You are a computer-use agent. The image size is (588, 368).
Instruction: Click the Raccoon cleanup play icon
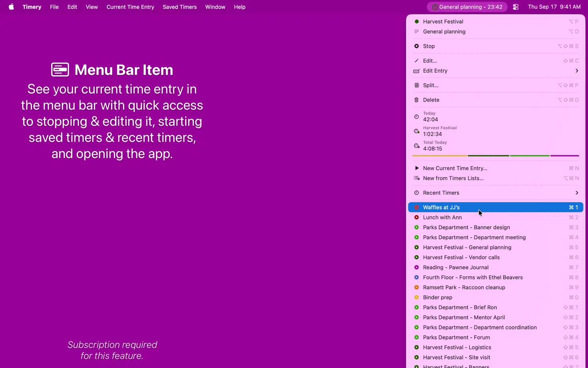tap(416, 287)
